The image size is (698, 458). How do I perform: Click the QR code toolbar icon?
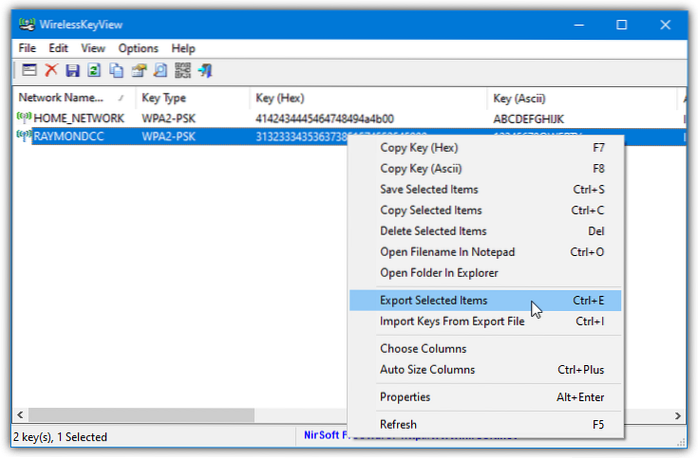pos(183,70)
